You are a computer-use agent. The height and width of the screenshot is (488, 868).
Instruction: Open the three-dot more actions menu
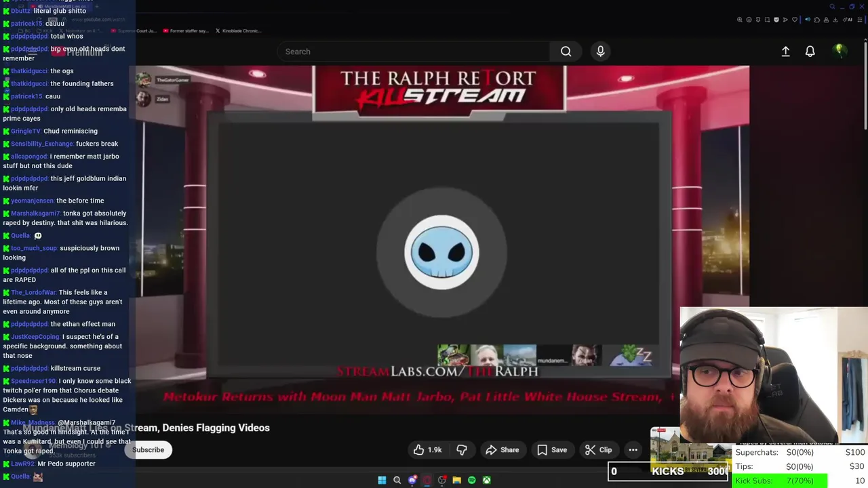[x=633, y=450]
